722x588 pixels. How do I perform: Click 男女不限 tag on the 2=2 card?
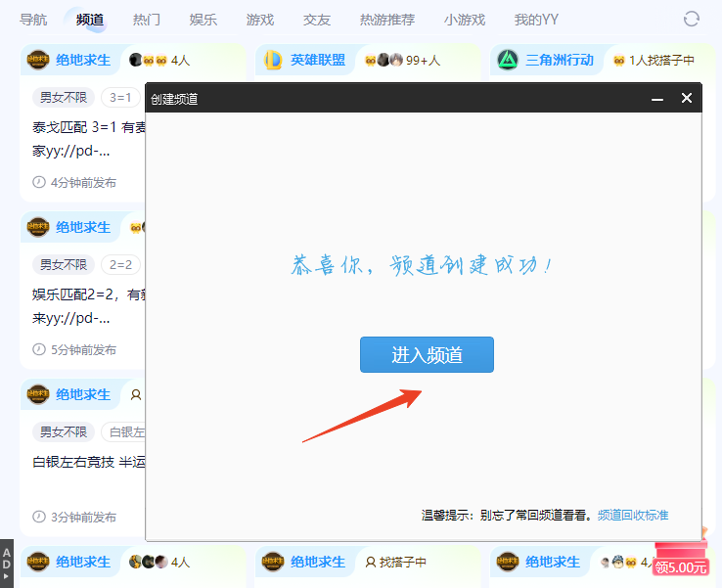point(63,264)
